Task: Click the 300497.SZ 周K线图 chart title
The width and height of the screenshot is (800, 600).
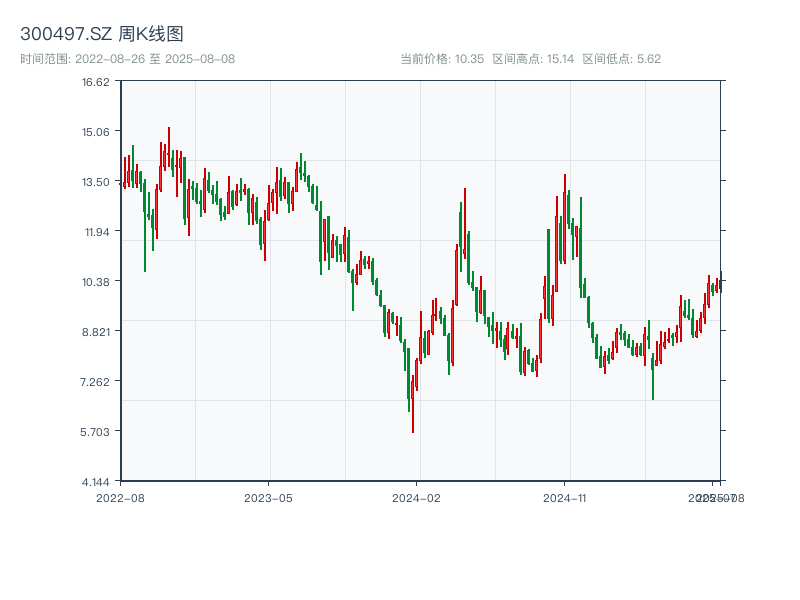Action: [x=102, y=34]
